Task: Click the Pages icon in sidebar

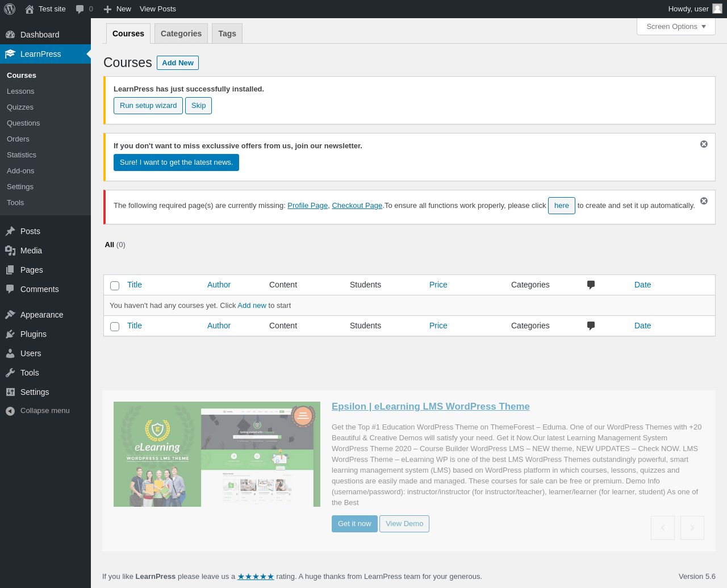Action: 10,270
